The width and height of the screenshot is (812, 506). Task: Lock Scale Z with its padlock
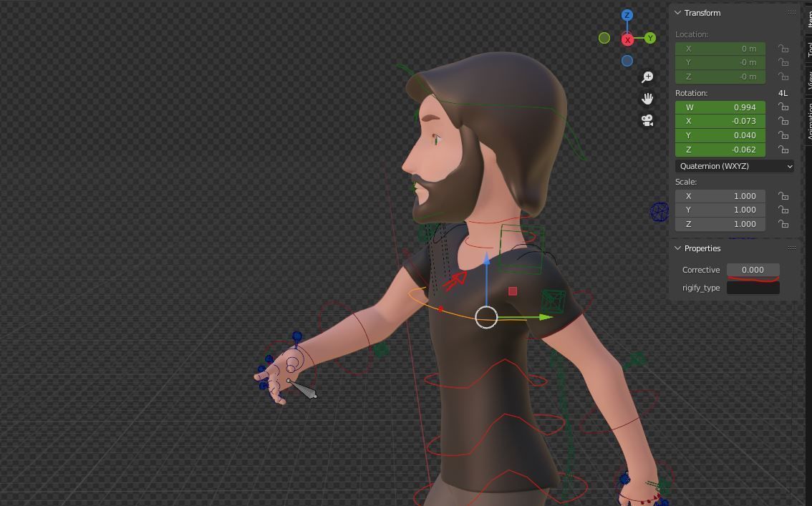click(783, 224)
